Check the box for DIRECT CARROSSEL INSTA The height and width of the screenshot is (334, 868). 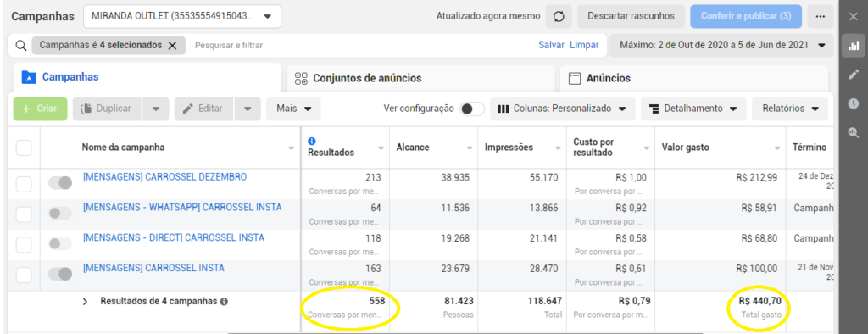[x=24, y=244]
